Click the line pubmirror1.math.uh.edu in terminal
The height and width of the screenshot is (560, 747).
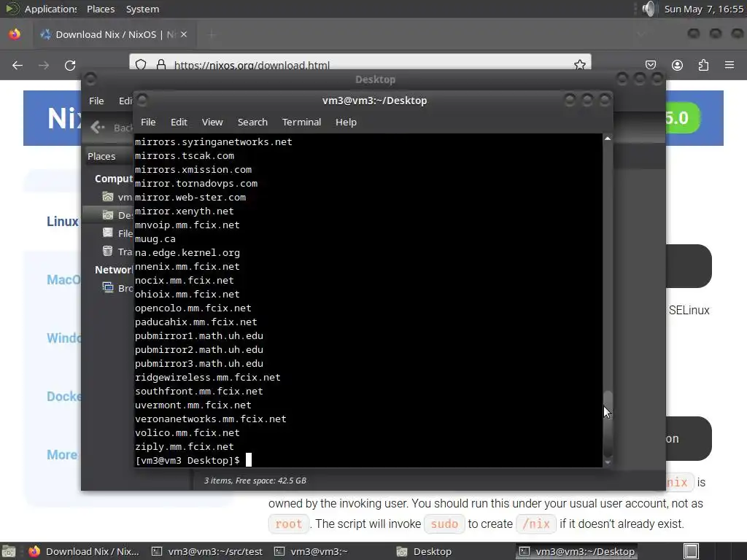(199, 335)
